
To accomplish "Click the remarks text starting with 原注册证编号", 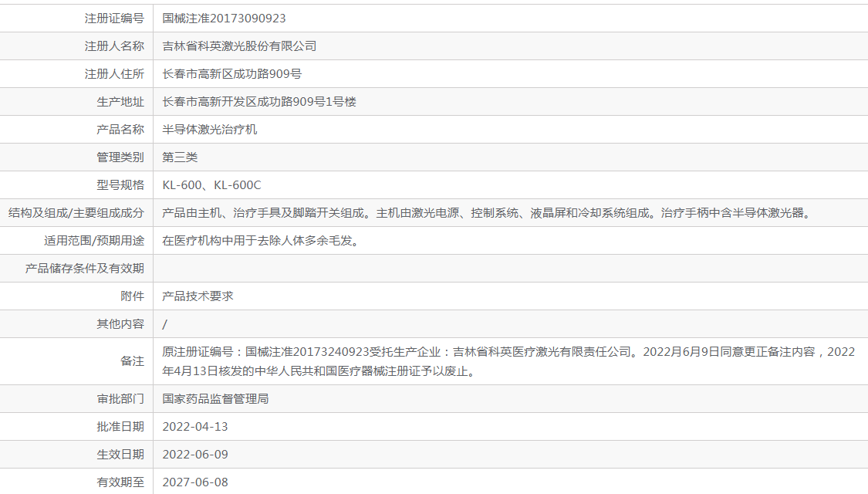I will pyautogui.click(x=508, y=361).
